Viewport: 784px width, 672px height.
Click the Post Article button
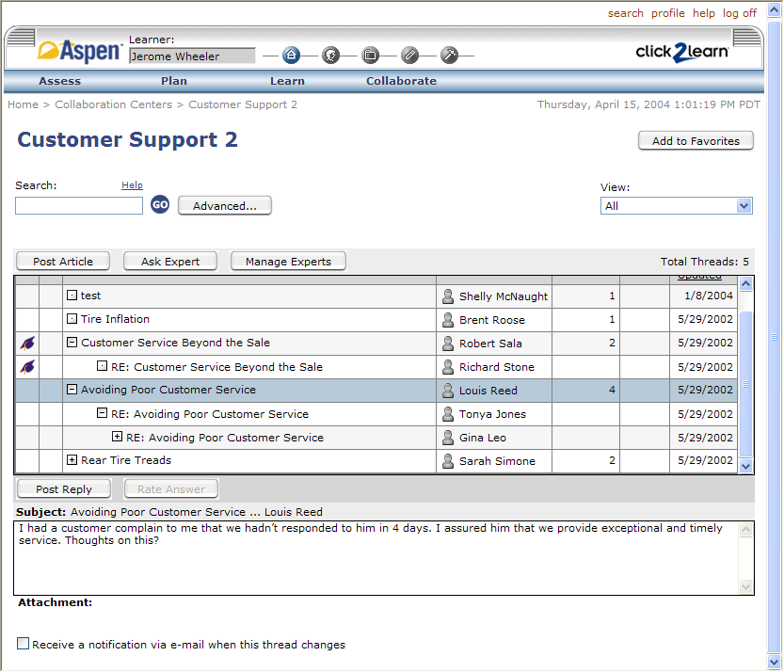[63, 262]
